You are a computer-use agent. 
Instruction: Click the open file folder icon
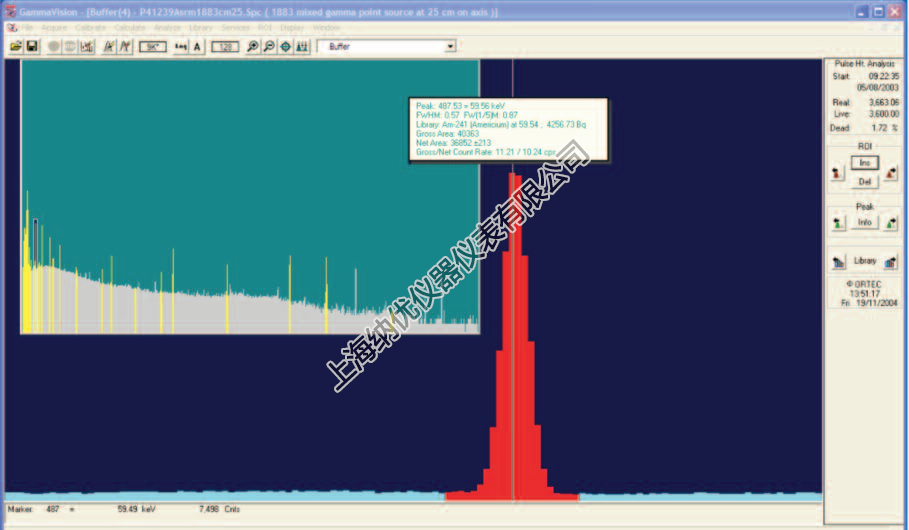[x=16, y=46]
